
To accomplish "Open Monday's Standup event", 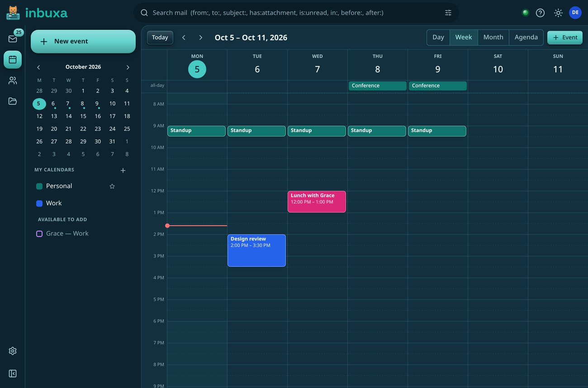I will point(196,131).
